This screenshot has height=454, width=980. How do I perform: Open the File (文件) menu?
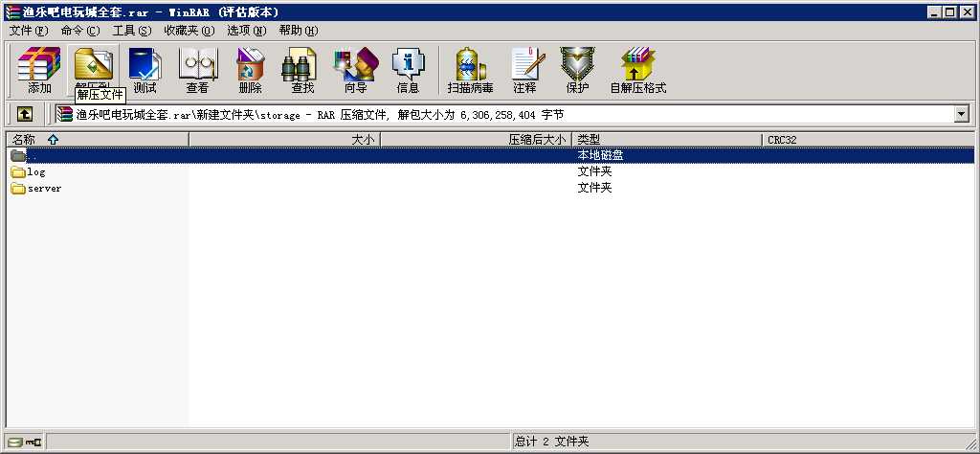tap(29, 31)
